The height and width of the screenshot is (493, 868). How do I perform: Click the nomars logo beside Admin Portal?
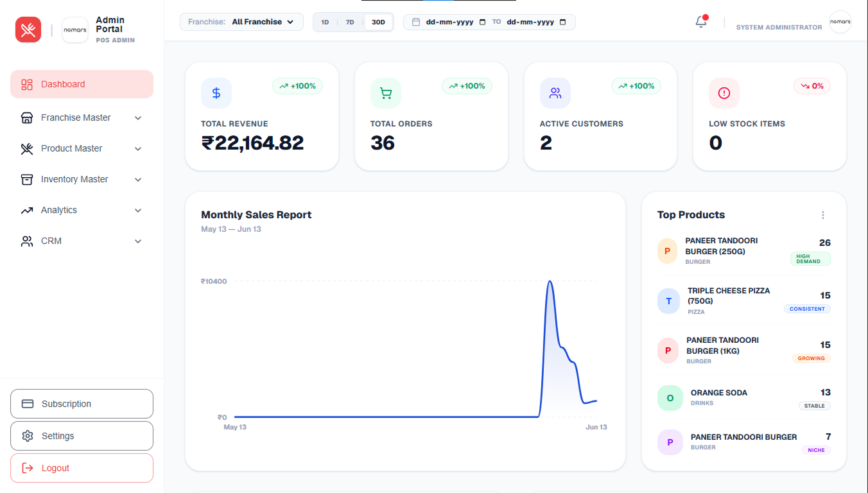[x=75, y=30]
